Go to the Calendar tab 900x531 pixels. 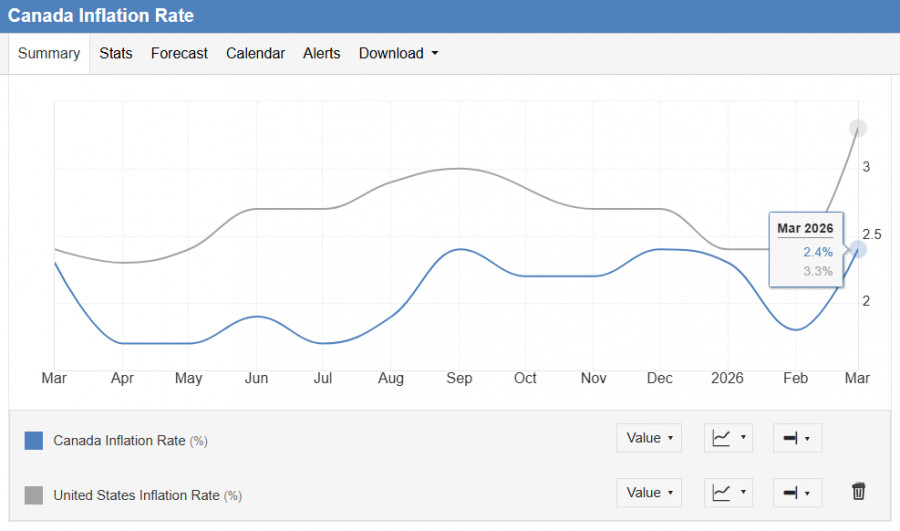tap(255, 54)
